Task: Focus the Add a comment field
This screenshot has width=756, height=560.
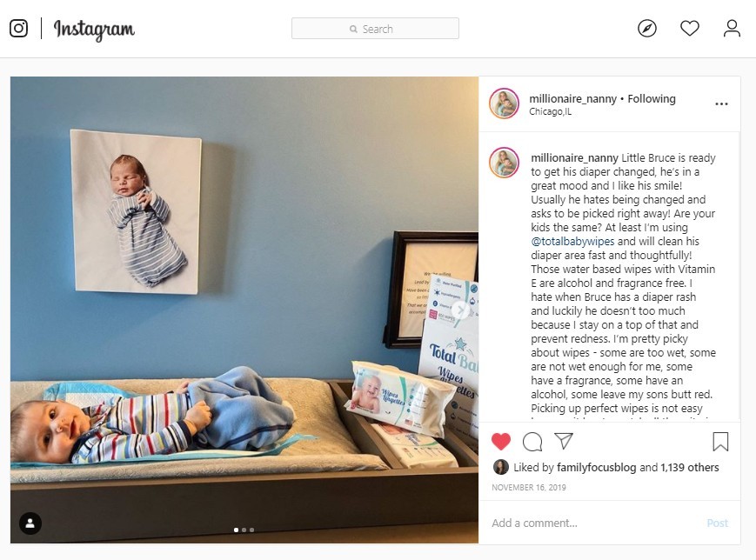Action: point(595,523)
